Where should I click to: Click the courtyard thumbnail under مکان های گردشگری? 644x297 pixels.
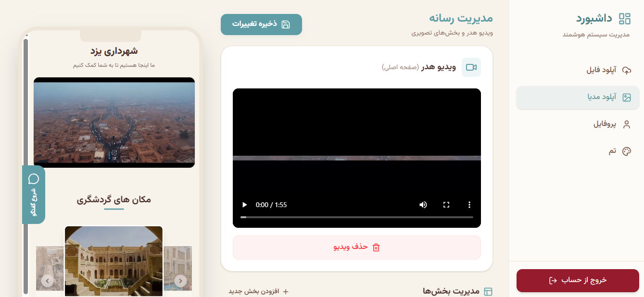coord(114,261)
